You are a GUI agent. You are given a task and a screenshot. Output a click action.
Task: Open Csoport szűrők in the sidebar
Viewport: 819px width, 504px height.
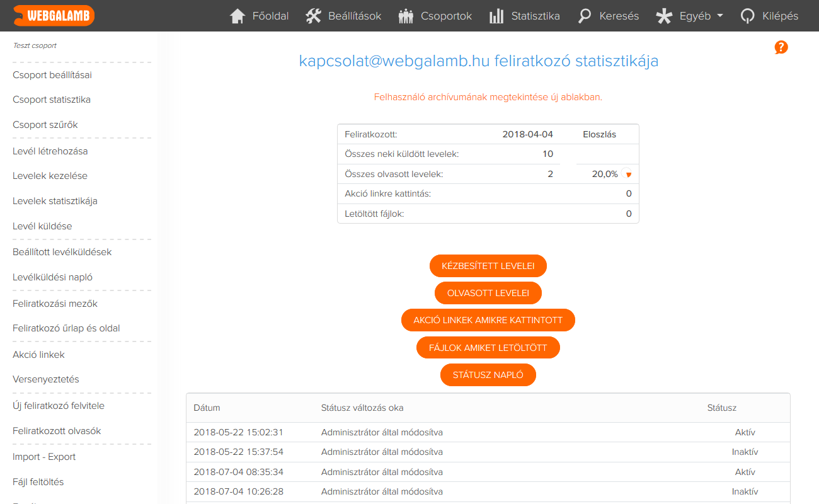tap(45, 125)
